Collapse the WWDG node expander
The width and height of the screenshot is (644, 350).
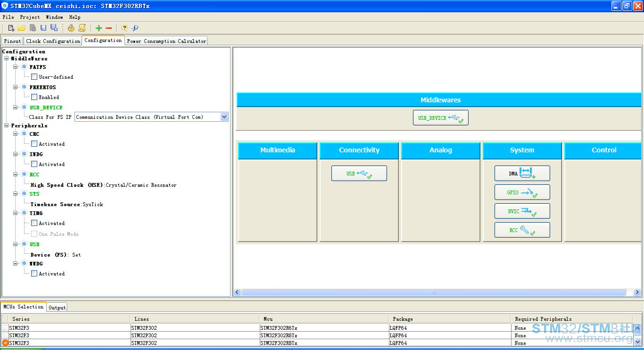tap(16, 263)
